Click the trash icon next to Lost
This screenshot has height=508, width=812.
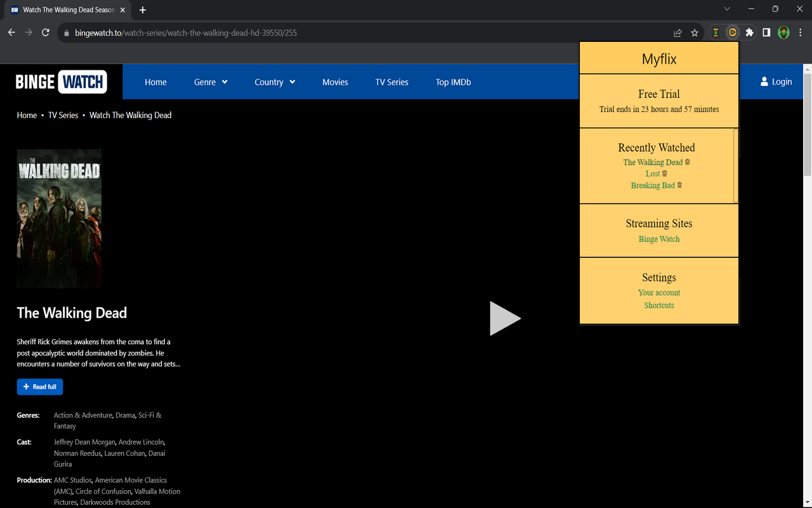click(x=665, y=173)
